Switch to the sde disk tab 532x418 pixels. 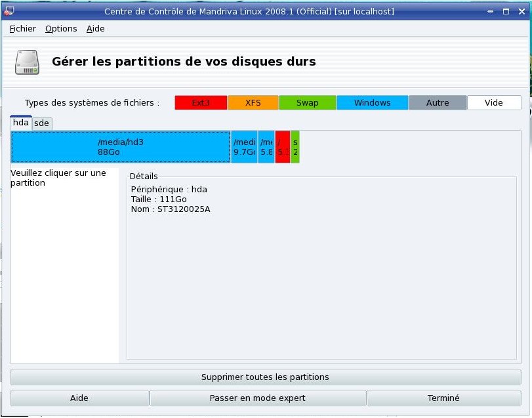(42, 123)
